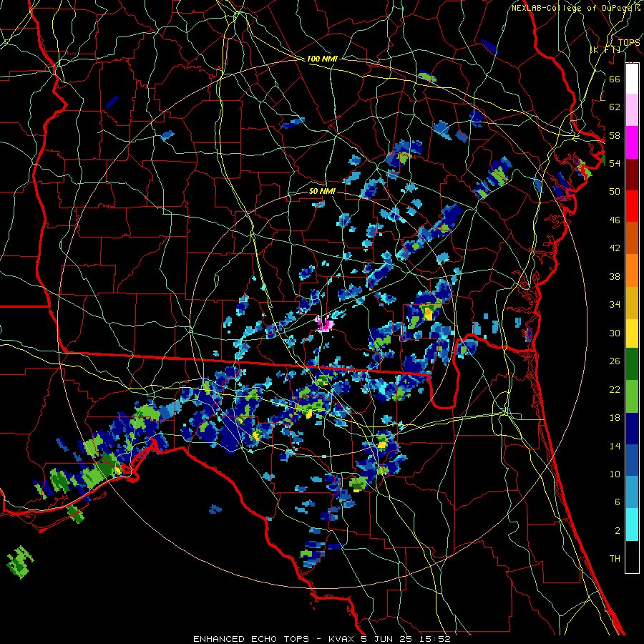This screenshot has height=644, width=644.
Task: Click the orange 42 kft legend swatch
Action: coord(632,270)
